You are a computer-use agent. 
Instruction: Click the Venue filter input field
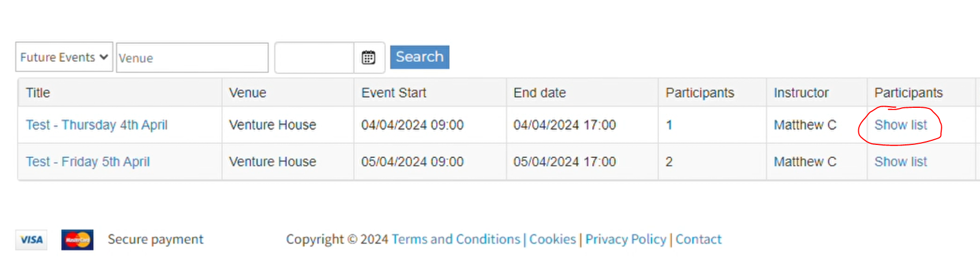tap(192, 58)
